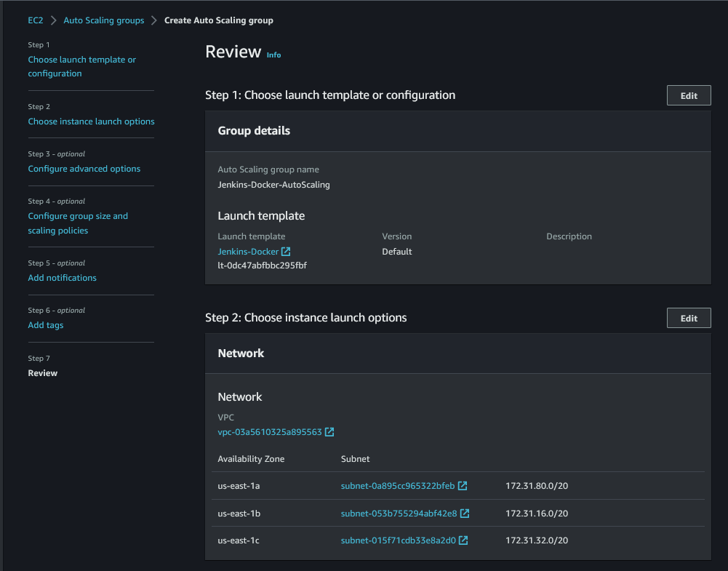Click breadcrumb chevron after EC2
The image size is (728, 571).
pyautogui.click(x=53, y=20)
